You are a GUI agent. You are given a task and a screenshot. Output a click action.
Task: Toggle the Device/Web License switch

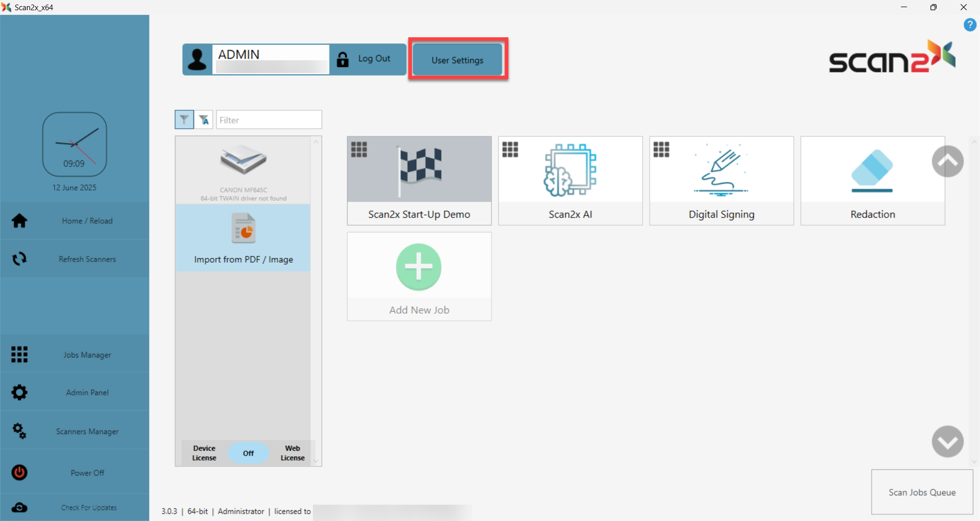pyautogui.click(x=248, y=453)
